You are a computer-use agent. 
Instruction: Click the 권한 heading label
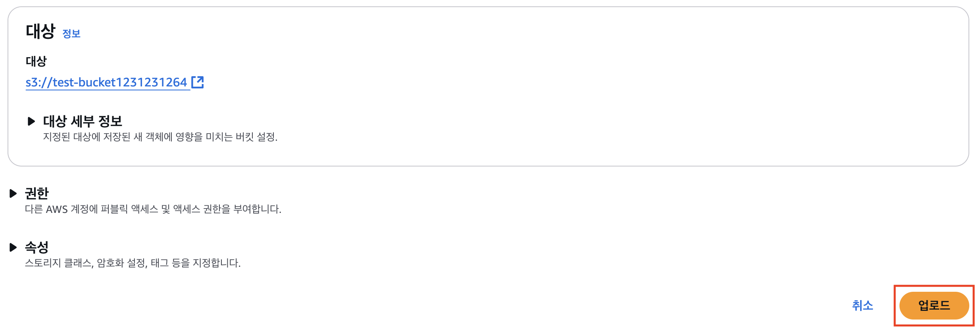click(x=37, y=193)
